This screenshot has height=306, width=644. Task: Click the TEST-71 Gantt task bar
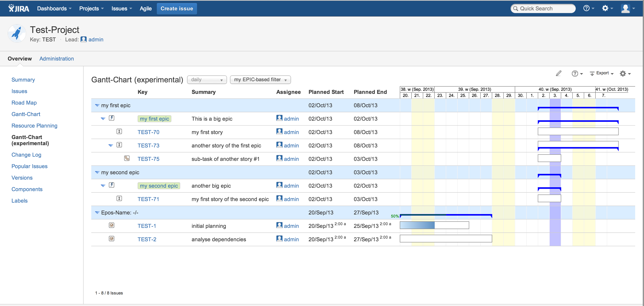coord(549,198)
